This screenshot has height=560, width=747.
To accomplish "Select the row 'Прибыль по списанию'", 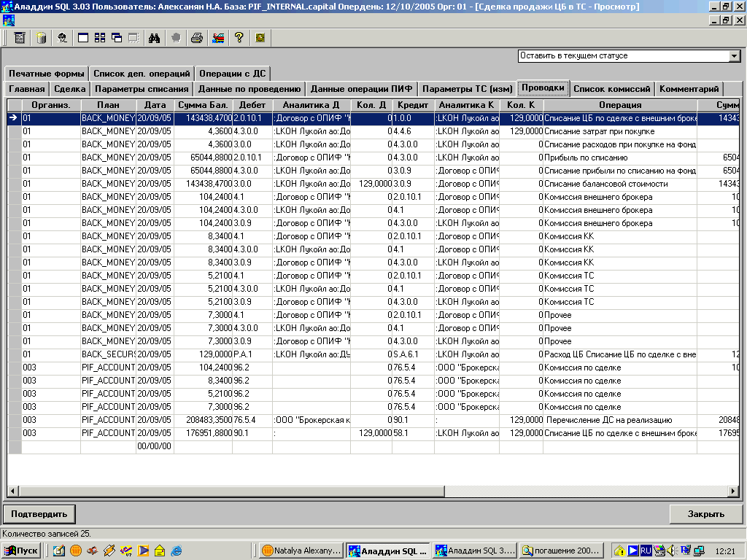I will coord(373,157).
